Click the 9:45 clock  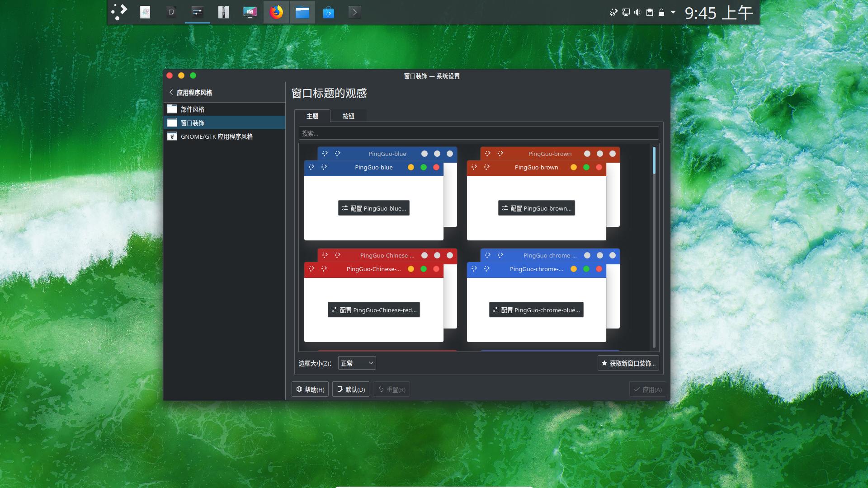coord(718,13)
